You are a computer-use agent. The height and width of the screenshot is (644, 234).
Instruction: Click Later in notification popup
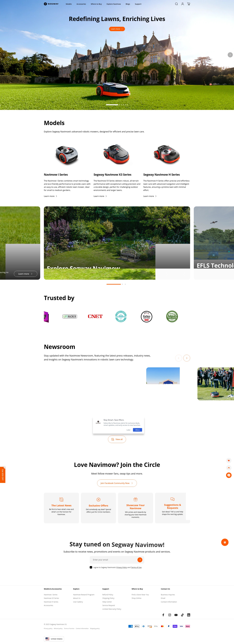click(x=128, y=430)
